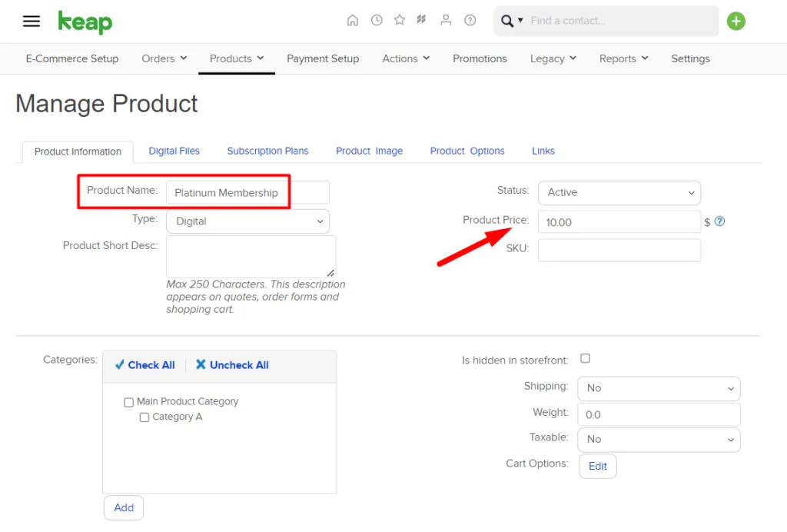Click the Add category button

click(124, 508)
